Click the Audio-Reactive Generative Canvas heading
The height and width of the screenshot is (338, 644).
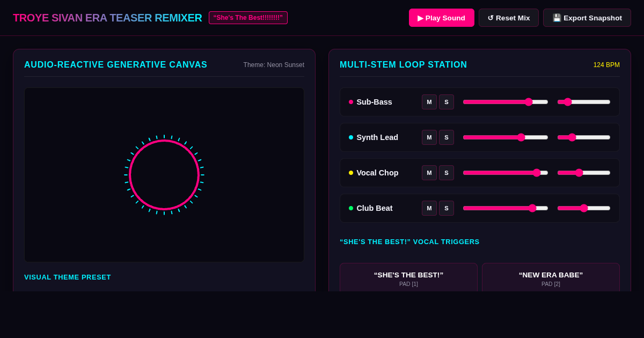[116, 65]
